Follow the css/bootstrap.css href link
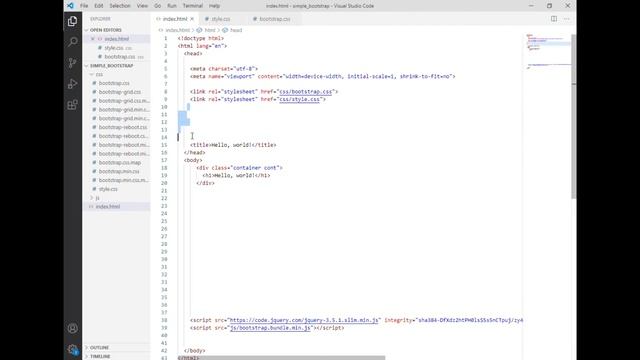 click(305, 91)
